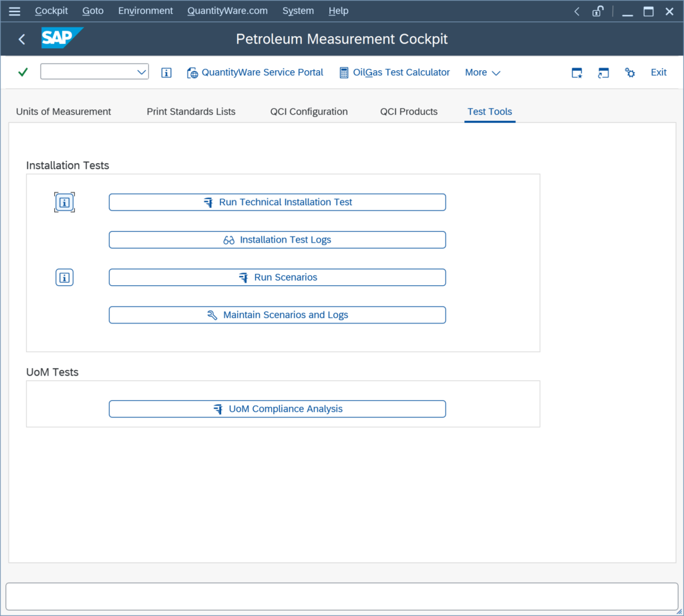Click the title bar left chevron icon
Viewport: 684px width, 616px height.
pos(576,11)
